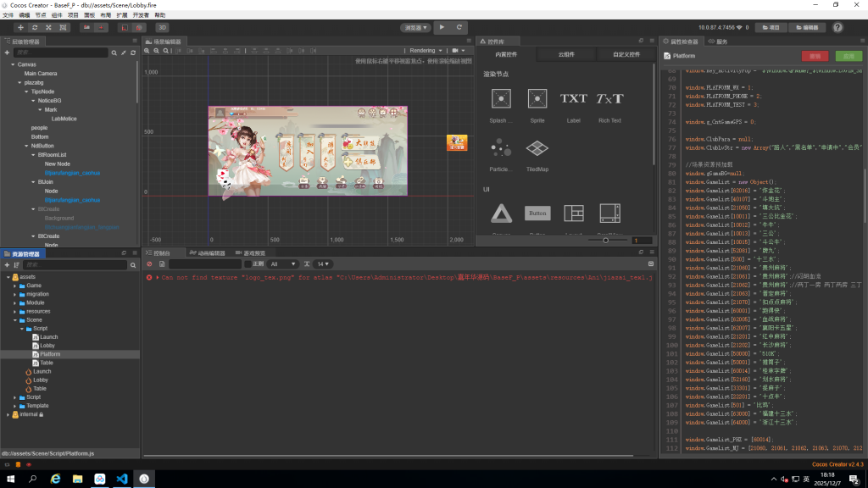The height and width of the screenshot is (488, 868).
Task: Open the Rendering dropdown in scene editor
Action: click(426, 51)
